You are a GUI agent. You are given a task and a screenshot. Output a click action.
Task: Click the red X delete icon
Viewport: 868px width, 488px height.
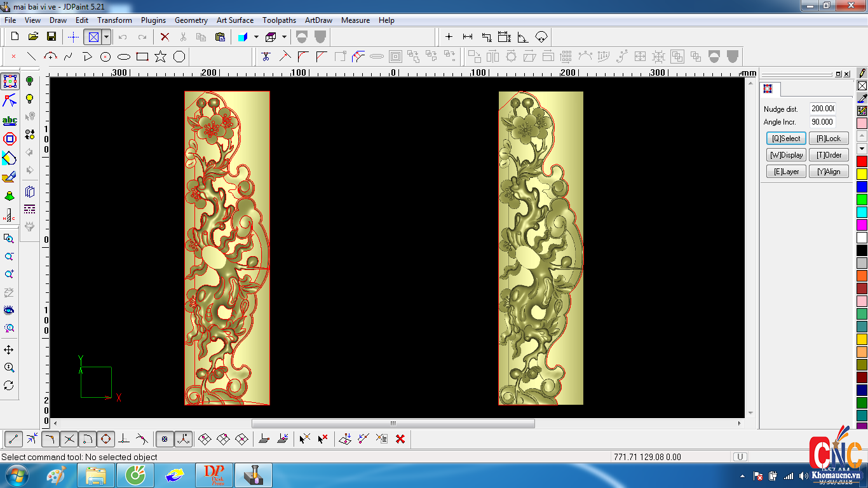pos(165,37)
